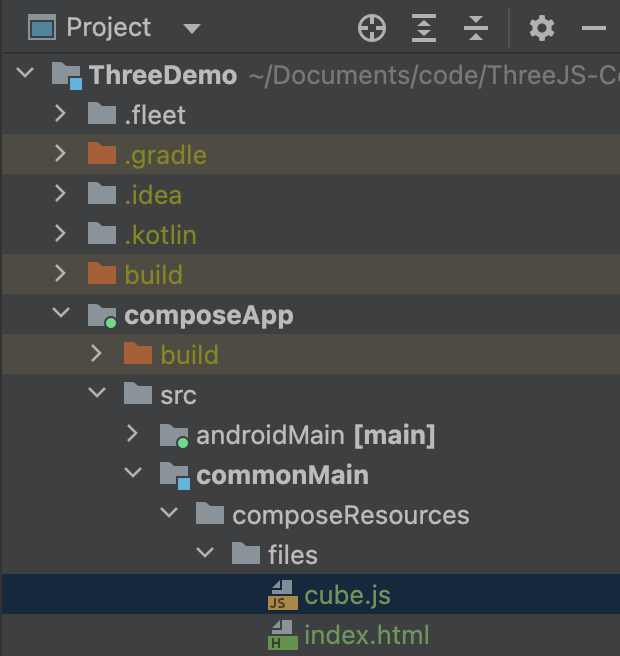620x656 pixels.
Task: Open the Project panel settings gear
Action: pyautogui.click(x=541, y=28)
